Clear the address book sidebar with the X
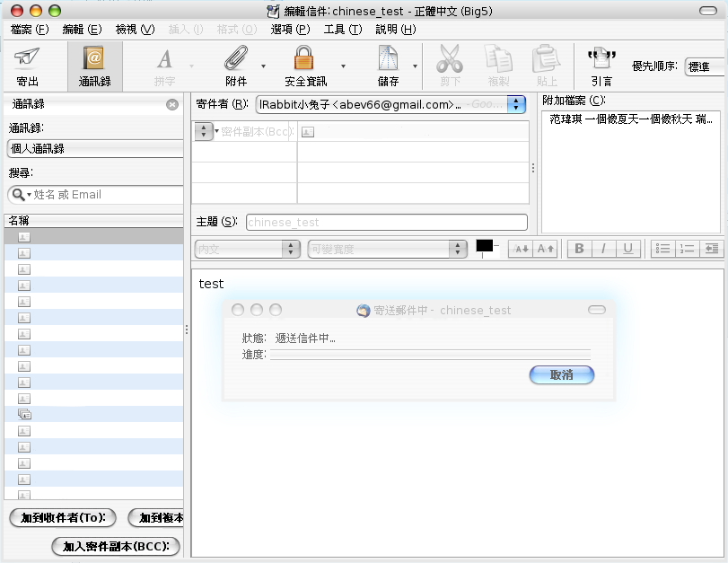728x563 pixels. (x=172, y=105)
